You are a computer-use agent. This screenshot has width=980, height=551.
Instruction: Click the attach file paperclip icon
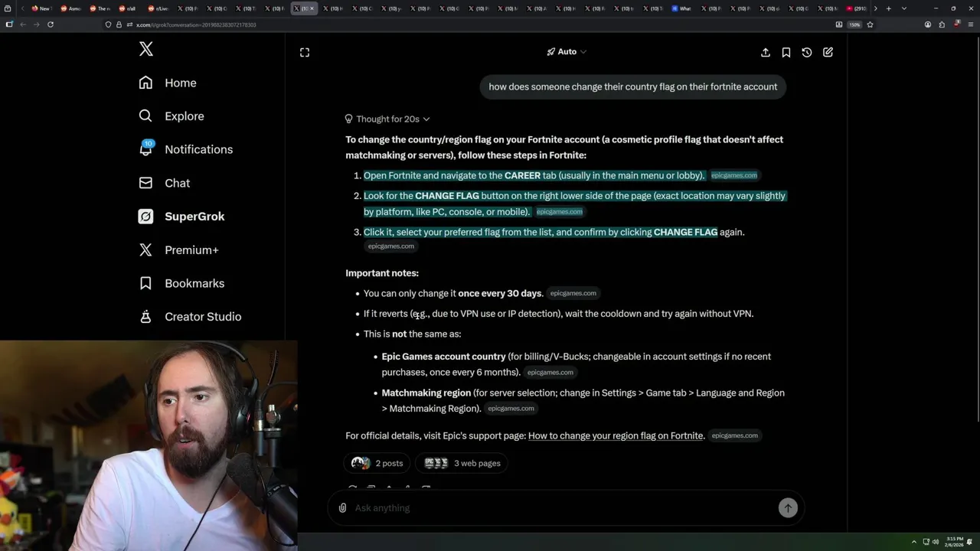click(x=342, y=508)
